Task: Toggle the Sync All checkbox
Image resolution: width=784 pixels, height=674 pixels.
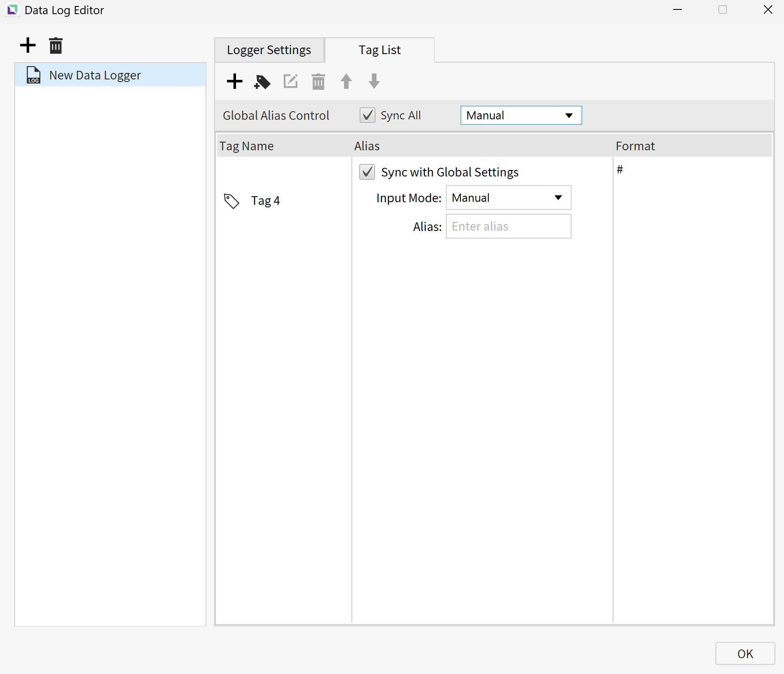Action: coord(367,115)
